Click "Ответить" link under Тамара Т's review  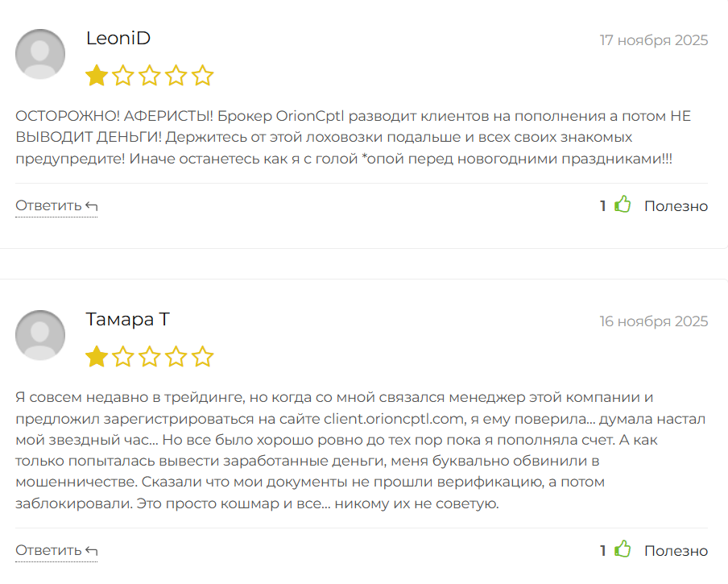48,550
